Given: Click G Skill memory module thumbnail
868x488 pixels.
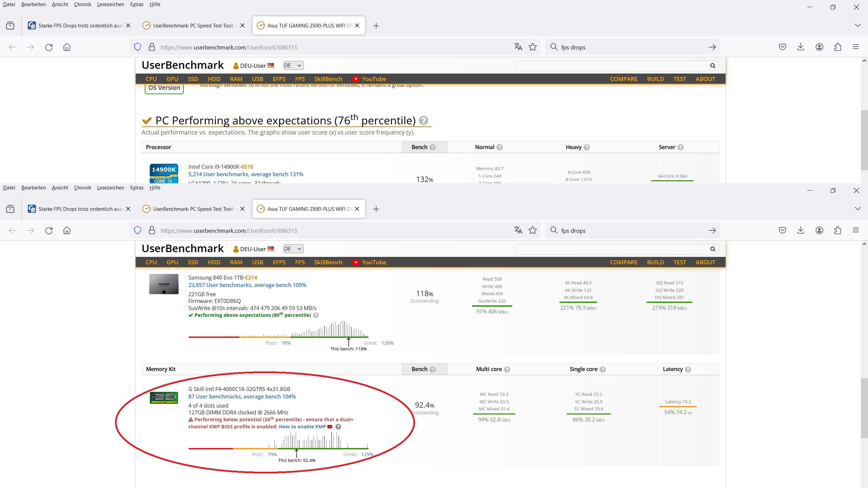Looking at the screenshot, I should [x=164, y=398].
